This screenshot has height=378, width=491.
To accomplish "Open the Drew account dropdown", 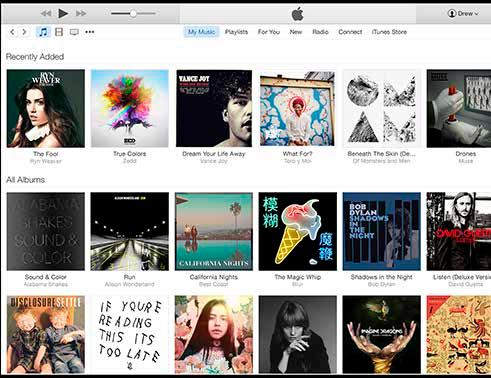I will point(463,14).
